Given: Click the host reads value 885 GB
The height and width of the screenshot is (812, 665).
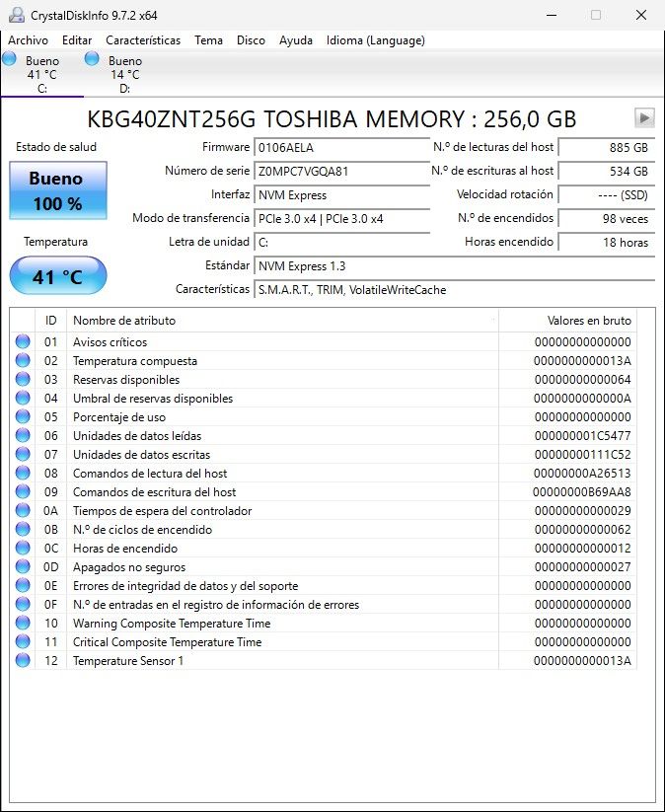Looking at the screenshot, I should click(607, 148).
